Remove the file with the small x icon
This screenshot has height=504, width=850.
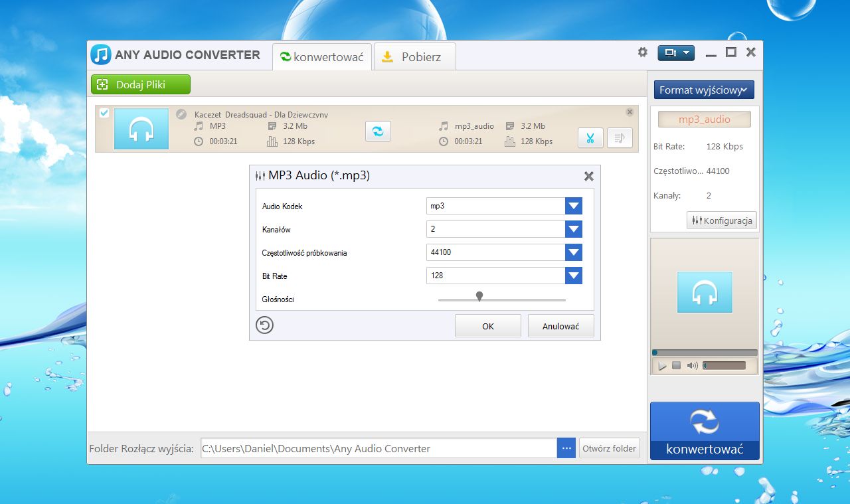tap(630, 112)
